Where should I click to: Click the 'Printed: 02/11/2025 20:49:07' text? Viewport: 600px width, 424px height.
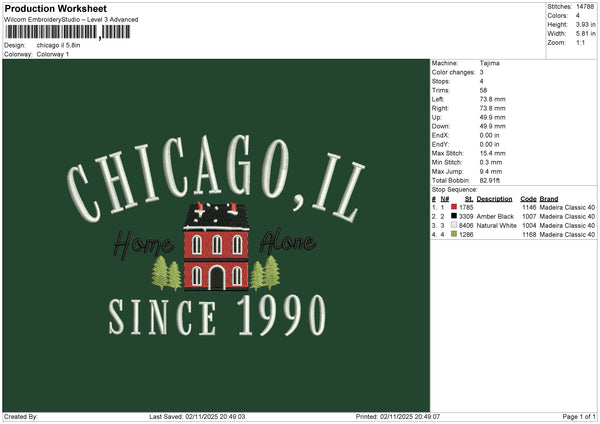pyautogui.click(x=398, y=416)
